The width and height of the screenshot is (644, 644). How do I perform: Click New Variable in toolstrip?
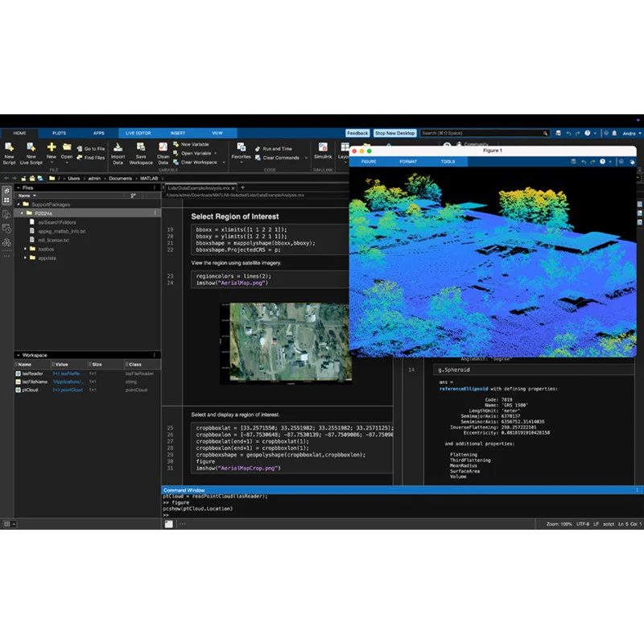click(x=191, y=144)
